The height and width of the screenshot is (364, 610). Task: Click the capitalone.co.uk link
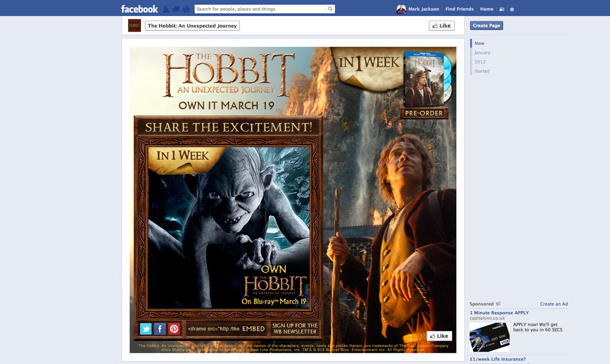pos(487,318)
